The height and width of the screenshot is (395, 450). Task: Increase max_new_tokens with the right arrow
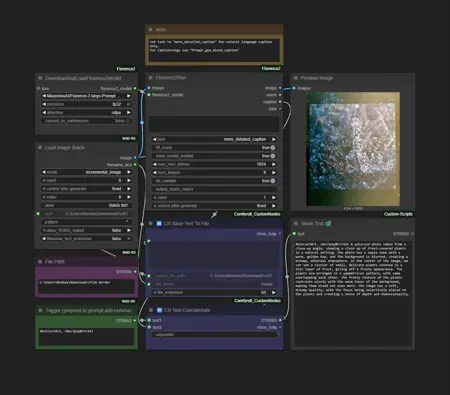coord(274,164)
